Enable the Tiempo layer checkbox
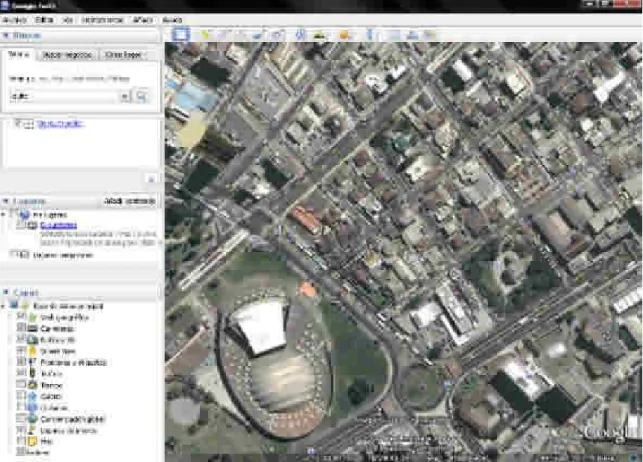This screenshot has height=462, width=643. click(21, 385)
